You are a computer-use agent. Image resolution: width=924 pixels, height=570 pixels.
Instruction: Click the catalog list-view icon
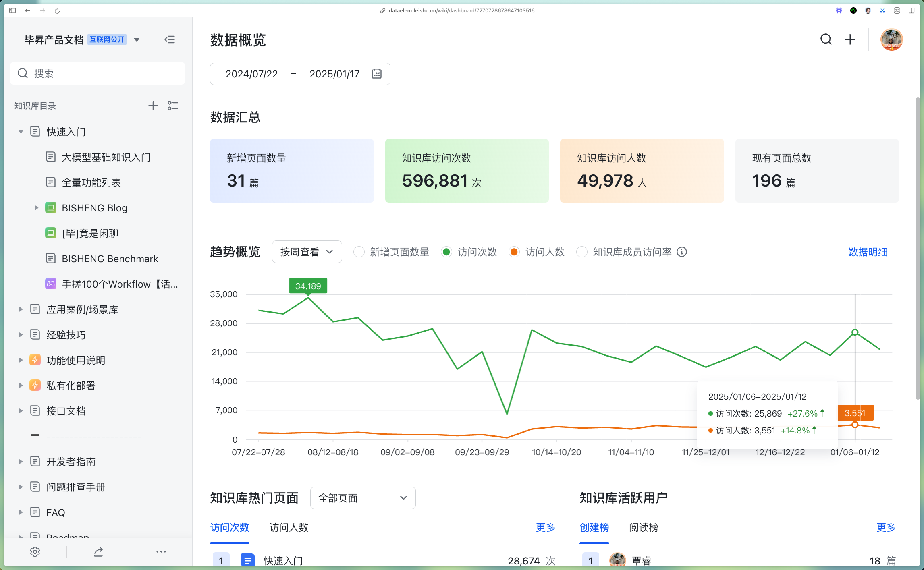pyautogui.click(x=173, y=106)
